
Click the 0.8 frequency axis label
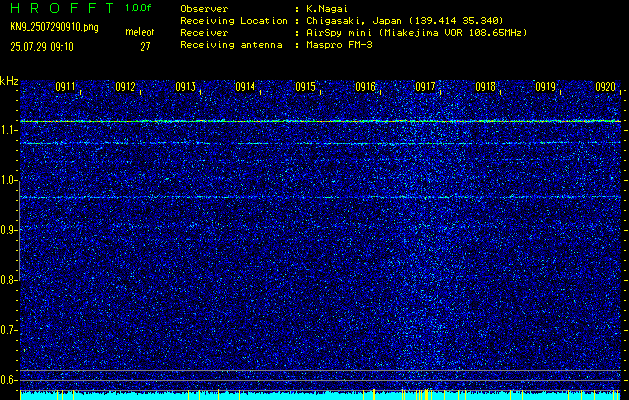tap(7, 280)
